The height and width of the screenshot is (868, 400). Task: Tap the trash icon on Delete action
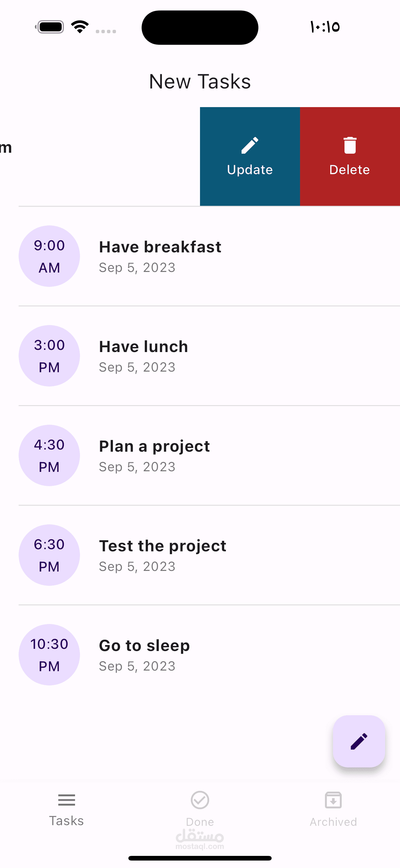tap(350, 146)
